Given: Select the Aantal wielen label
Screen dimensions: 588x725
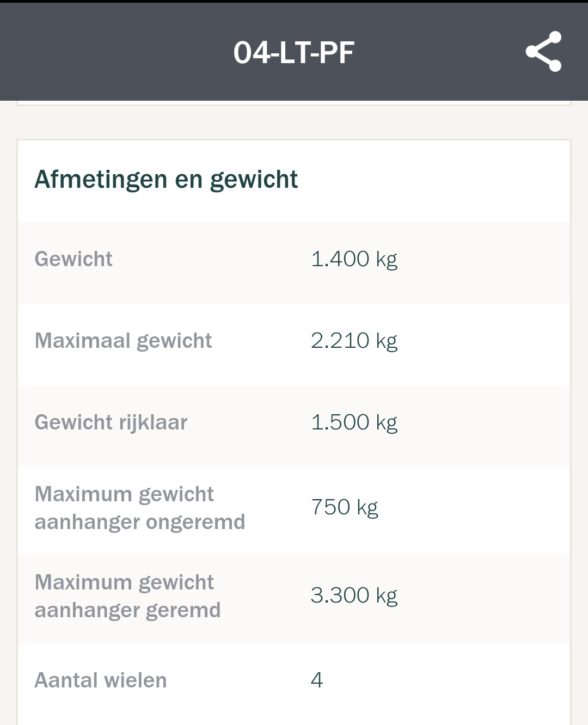Looking at the screenshot, I should pyautogui.click(x=101, y=680).
